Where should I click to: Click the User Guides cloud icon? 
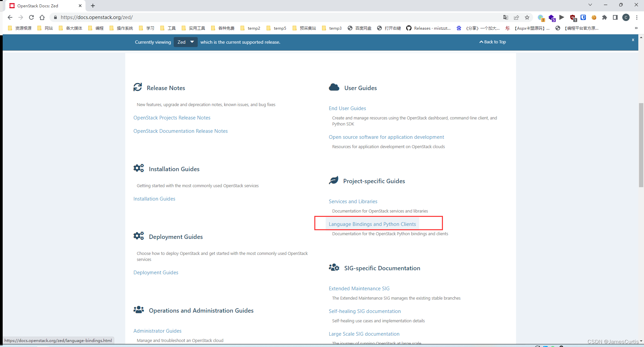pyautogui.click(x=334, y=87)
